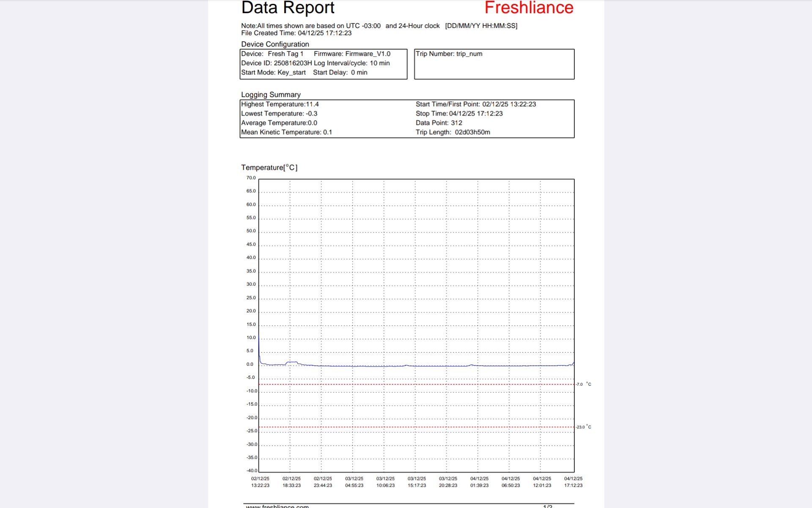Click the Log Interval/cycle 10 min text
812x508 pixels.
pyautogui.click(x=351, y=63)
